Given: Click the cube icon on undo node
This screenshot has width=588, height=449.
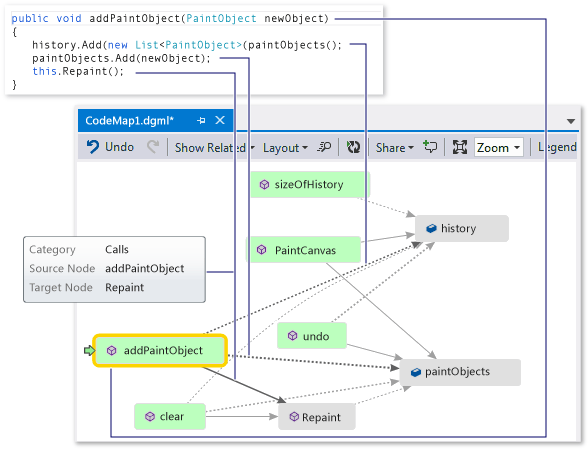Looking at the screenshot, I should (292, 336).
